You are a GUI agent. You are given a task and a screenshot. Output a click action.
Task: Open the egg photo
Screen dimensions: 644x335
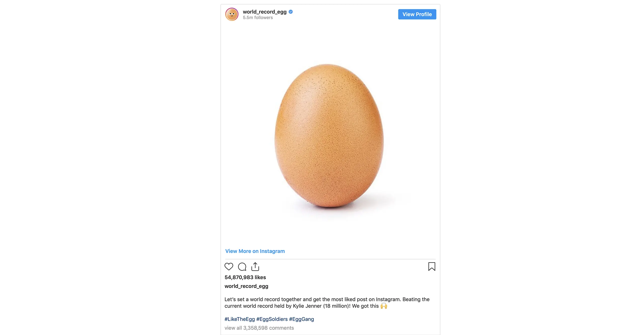tap(329, 136)
